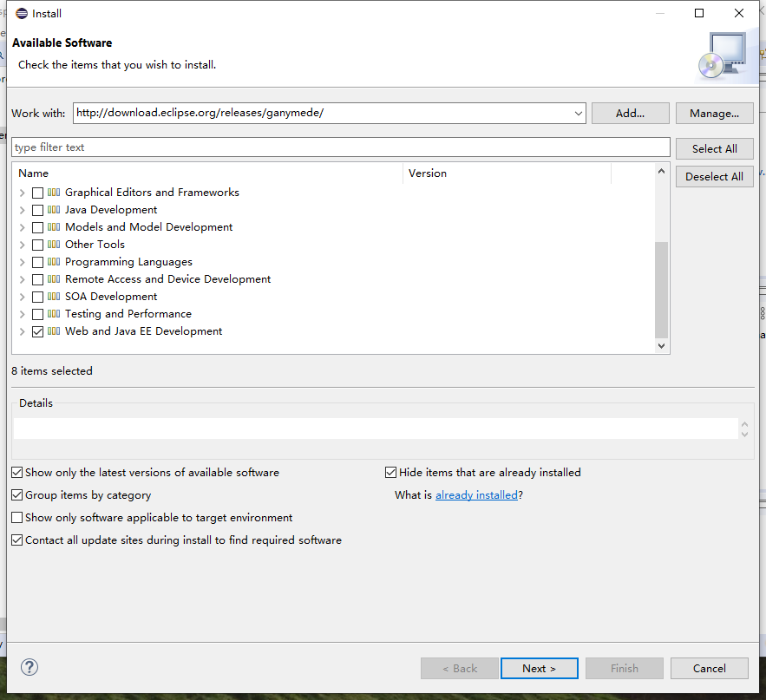Click the Other Tools category icon

point(54,245)
